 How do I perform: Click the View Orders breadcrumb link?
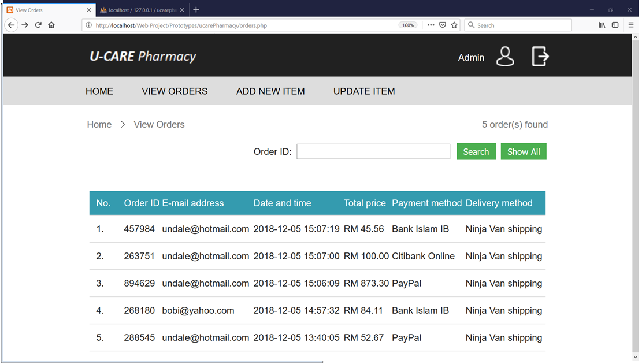click(159, 124)
